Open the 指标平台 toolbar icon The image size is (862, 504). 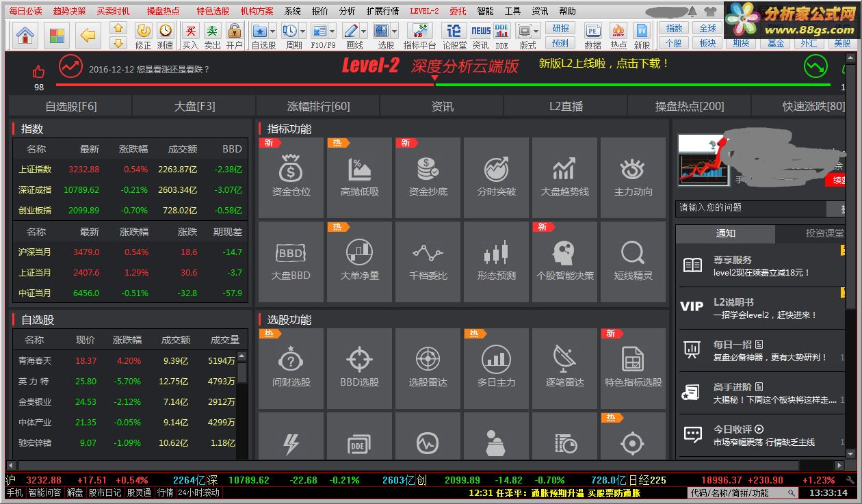point(419,35)
